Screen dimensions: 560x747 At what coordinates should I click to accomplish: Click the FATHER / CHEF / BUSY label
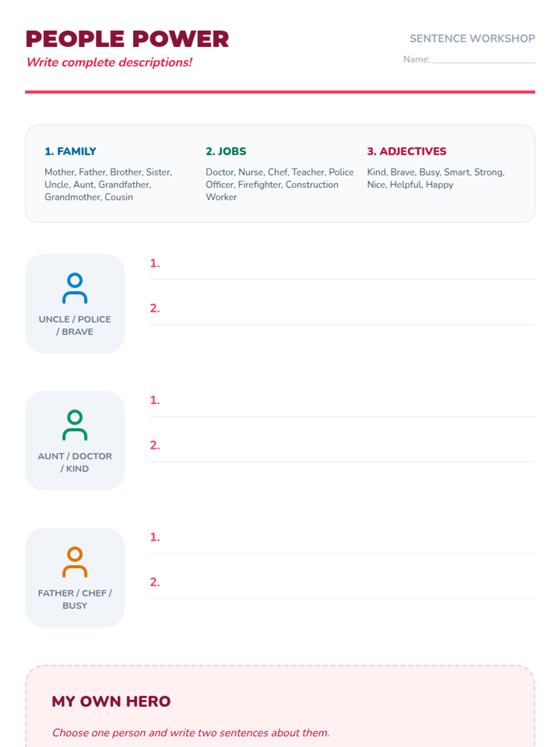tap(75, 599)
